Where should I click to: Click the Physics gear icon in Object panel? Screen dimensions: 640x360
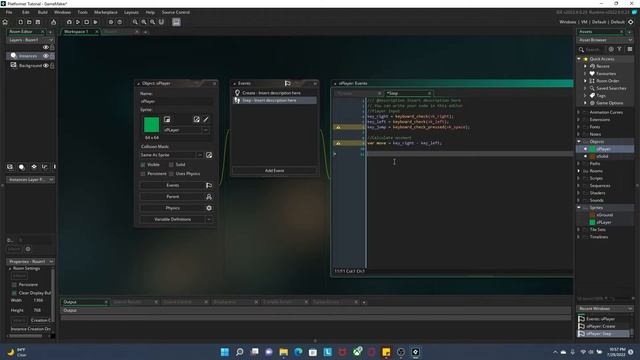[209, 208]
